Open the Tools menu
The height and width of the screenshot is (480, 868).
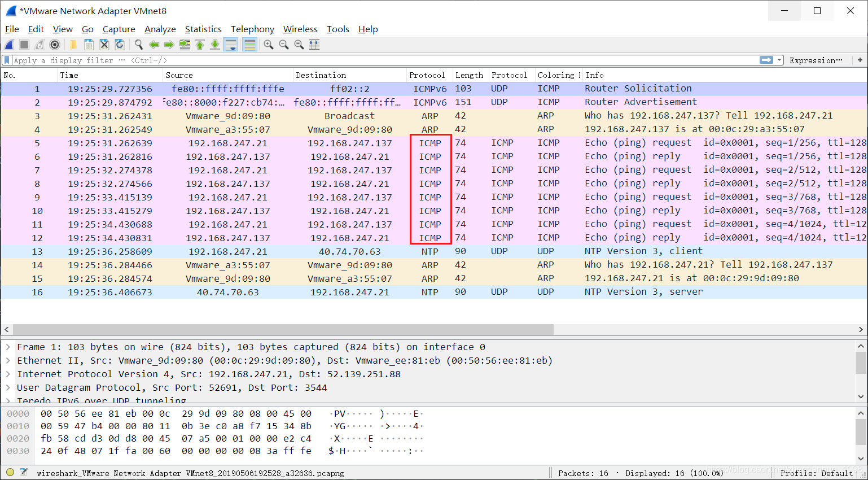tap(338, 29)
